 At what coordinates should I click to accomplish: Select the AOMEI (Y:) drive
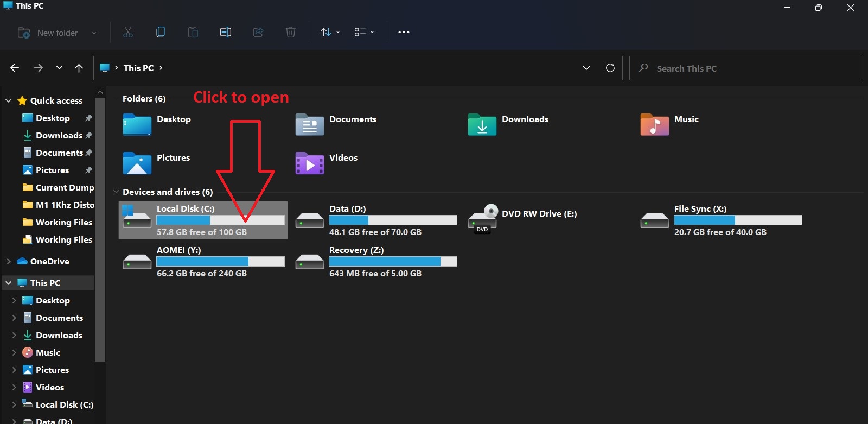coord(203,261)
